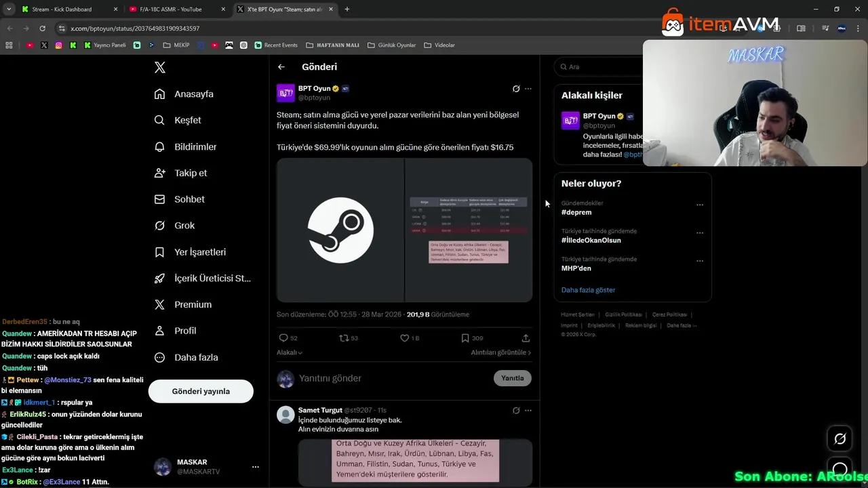Viewport: 868px width, 488px height.
Task: Open the Takip et page
Action: point(180,173)
